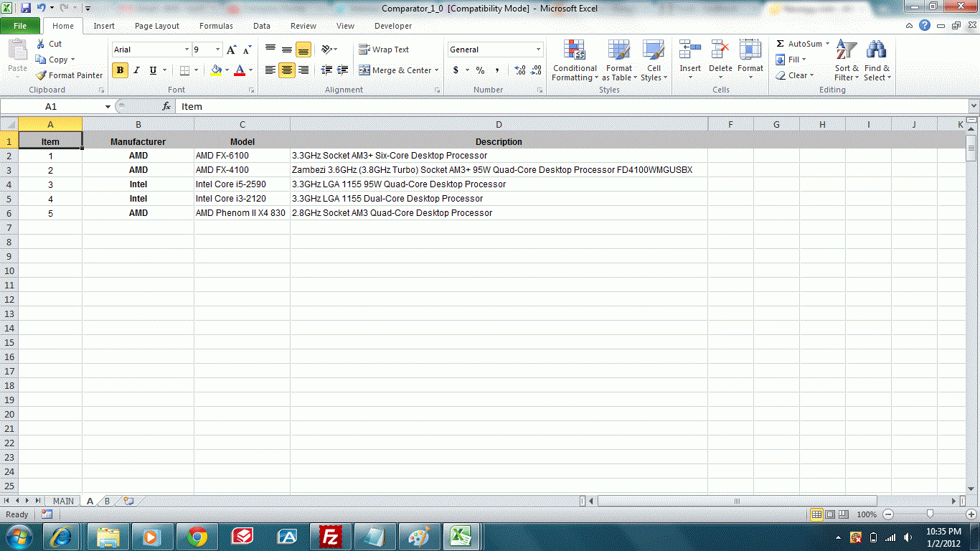
Task: Click the Cell Styles button
Action: click(x=654, y=61)
